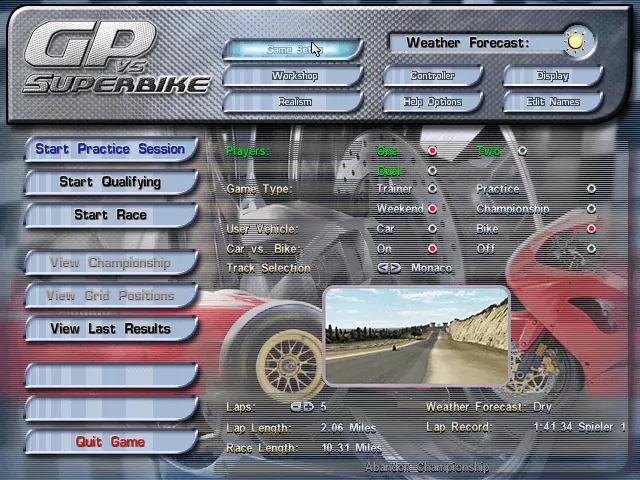Click the sun weather forecast icon

(x=576, y=42)
